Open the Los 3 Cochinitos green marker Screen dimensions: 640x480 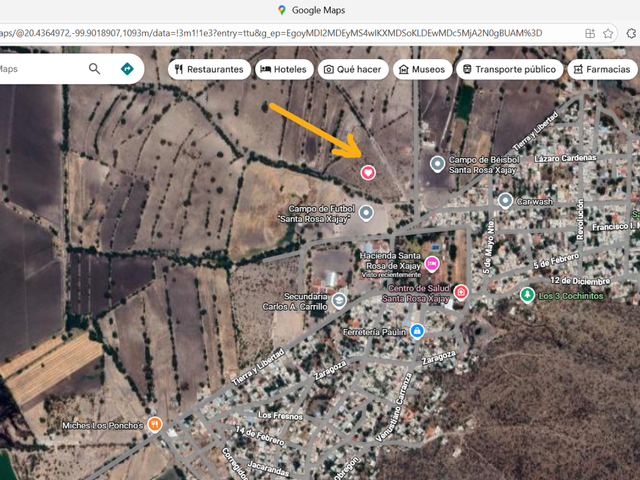[527, 295]
